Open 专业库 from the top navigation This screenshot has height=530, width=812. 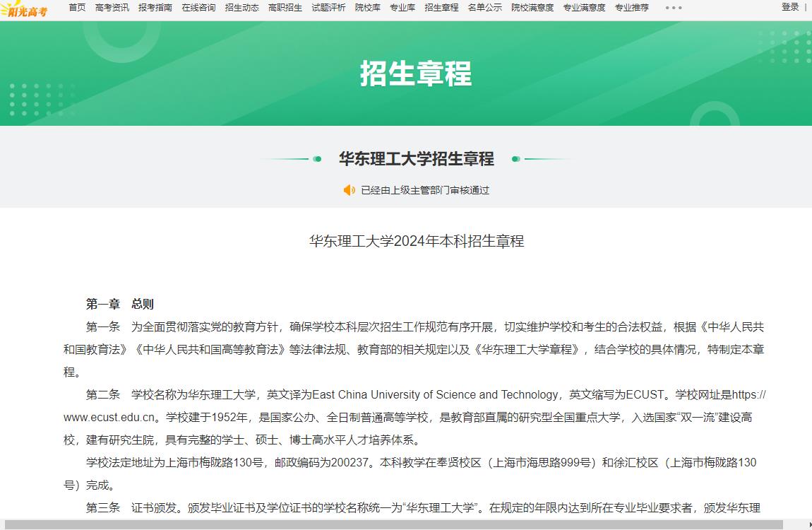[402, 8]
